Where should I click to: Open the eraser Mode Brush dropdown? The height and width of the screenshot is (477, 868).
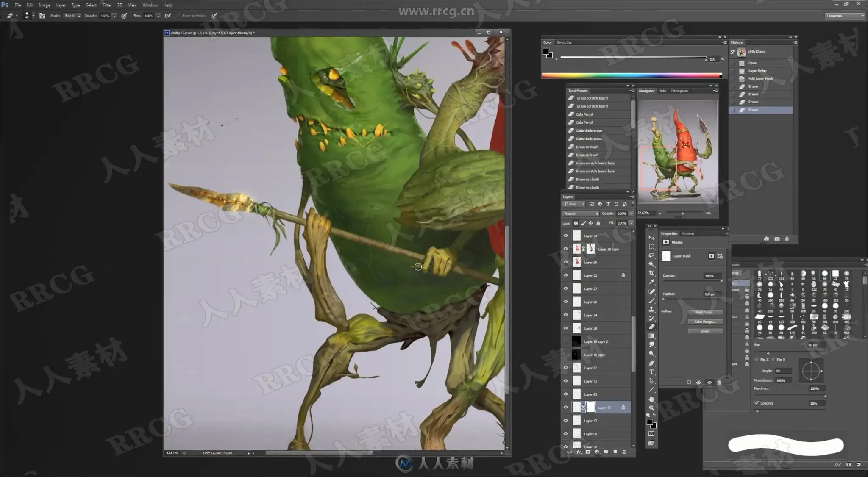pyautogui.click(x=72, y=16)
